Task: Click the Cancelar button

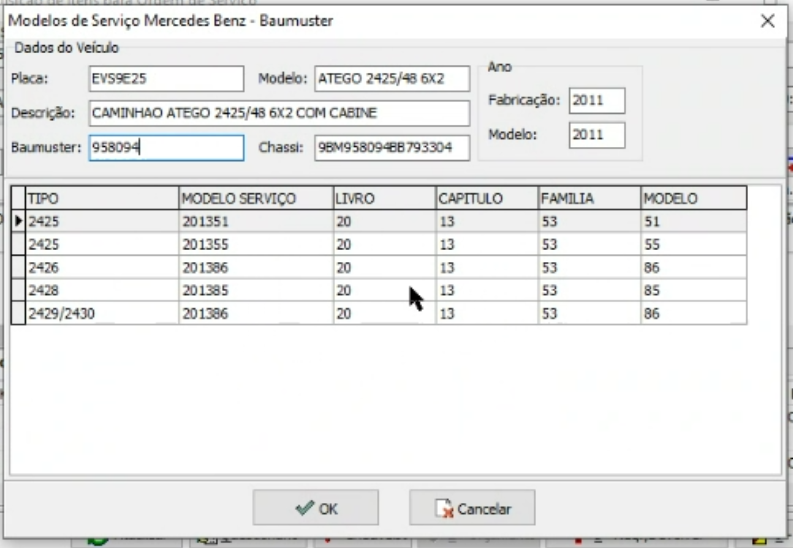Action: click(x=472, y=508)
